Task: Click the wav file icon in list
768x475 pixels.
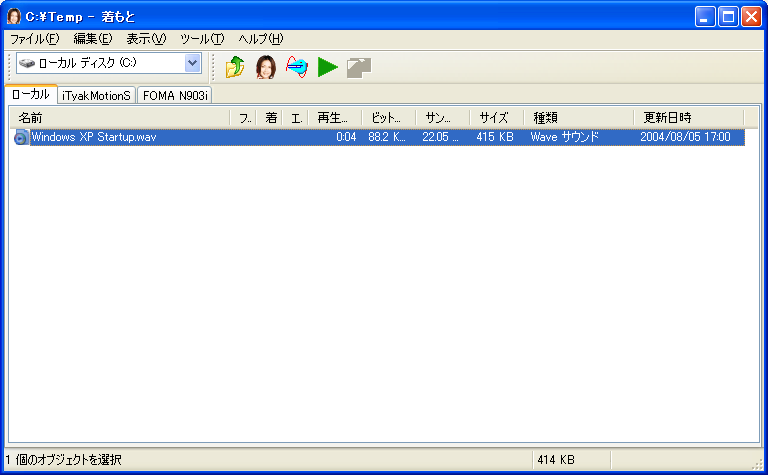Action: [21, 137]
